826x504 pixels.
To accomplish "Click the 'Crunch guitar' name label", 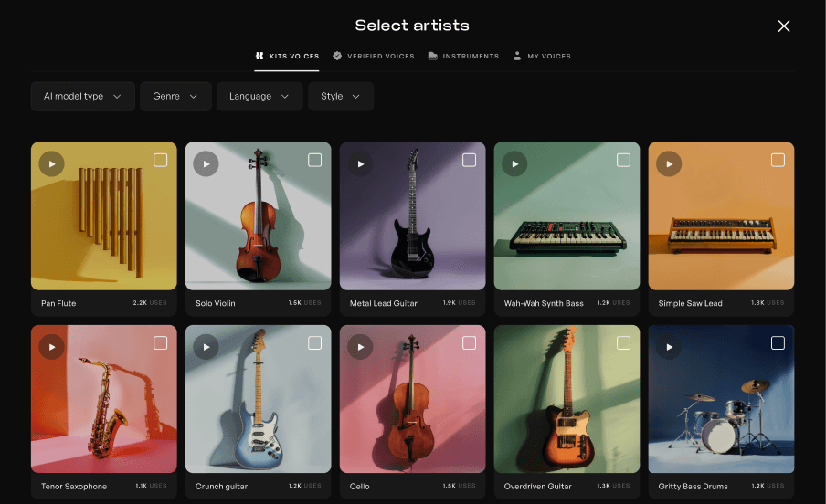I will point(221,487).
